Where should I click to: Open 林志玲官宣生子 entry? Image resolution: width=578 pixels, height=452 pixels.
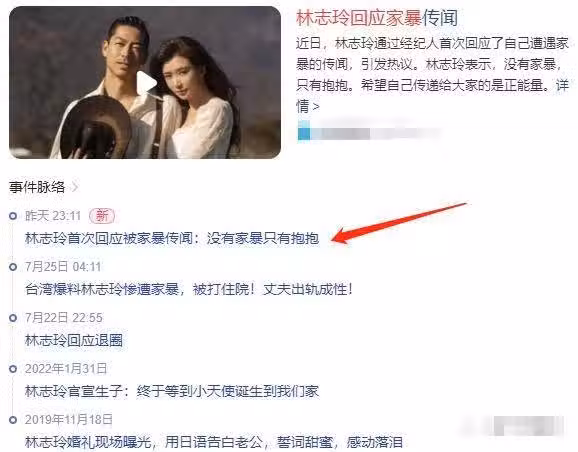(x=172, y=391)
